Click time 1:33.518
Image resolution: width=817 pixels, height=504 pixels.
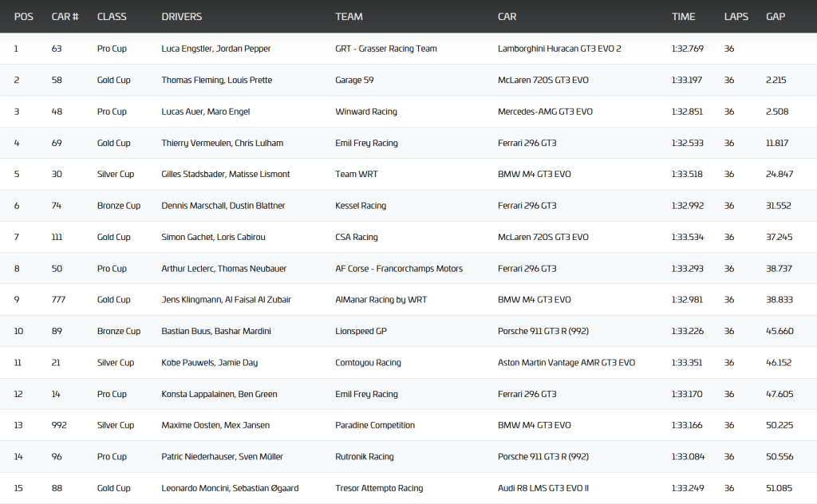(x=687, y=174)
